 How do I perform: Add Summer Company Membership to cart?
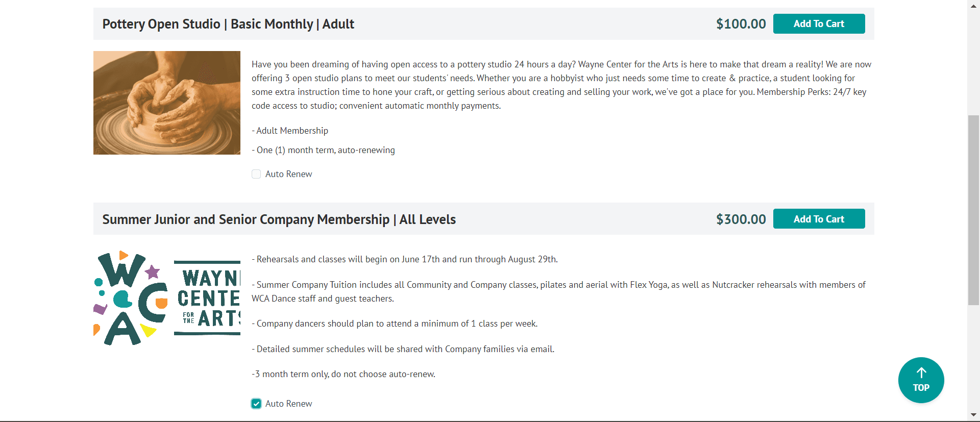(x=819, y=219)
